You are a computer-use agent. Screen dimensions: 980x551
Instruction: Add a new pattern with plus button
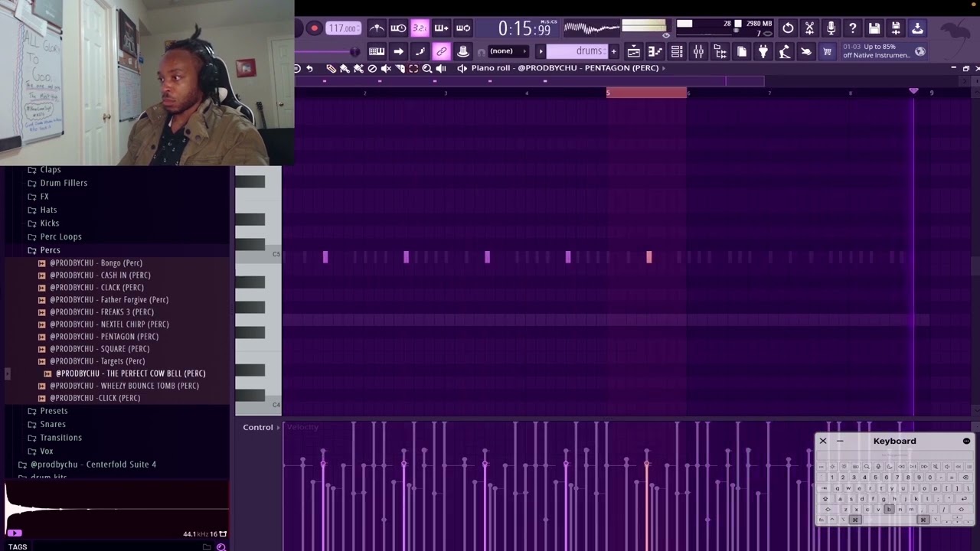point(613,51)
